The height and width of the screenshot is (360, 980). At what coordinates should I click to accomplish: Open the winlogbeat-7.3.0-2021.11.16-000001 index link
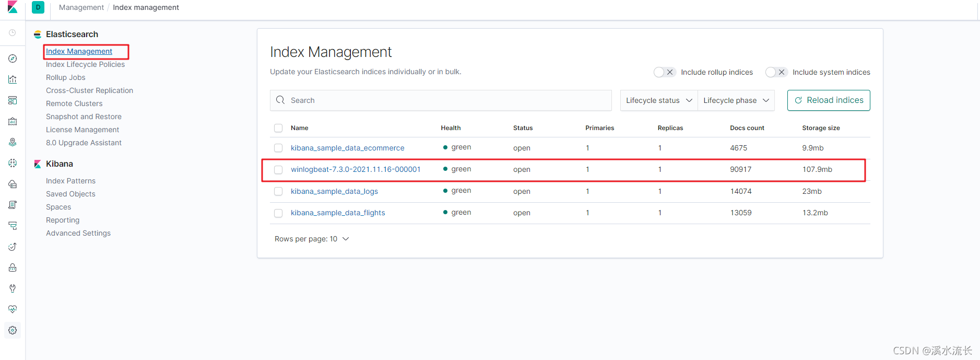click(356, 169)
